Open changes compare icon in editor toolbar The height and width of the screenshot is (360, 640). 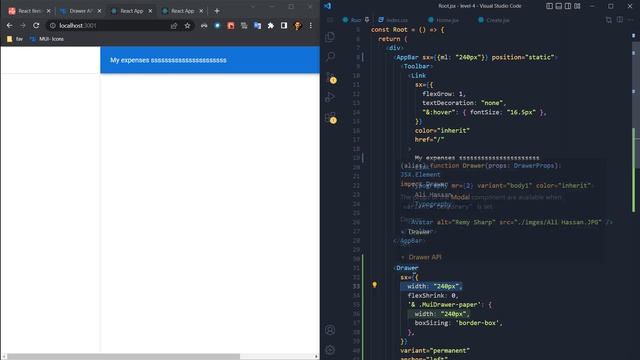click(609, 20)
